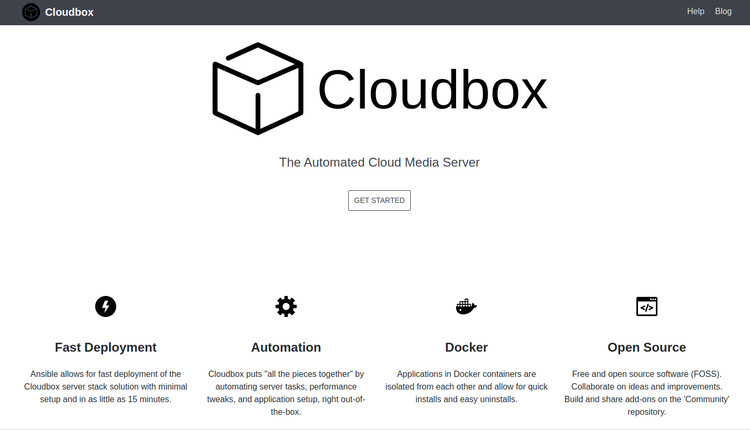Click the "Automation" heading
Screen dimensions: 750x430
286,347
